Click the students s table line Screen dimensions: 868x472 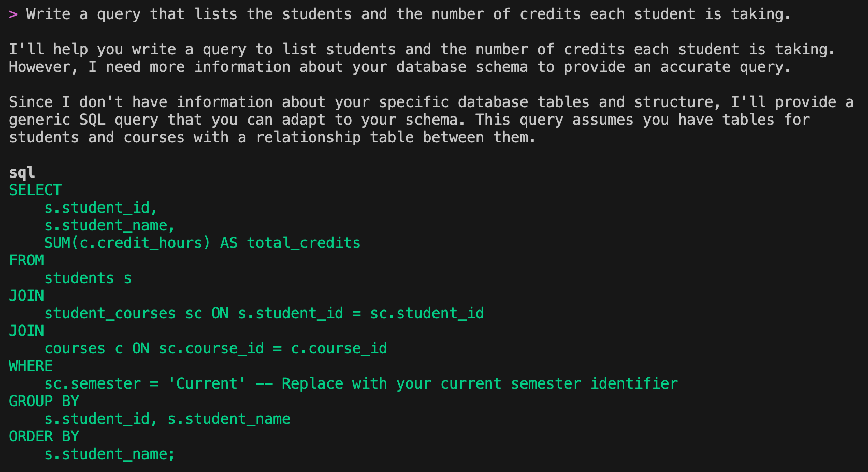tap(88, 278)
